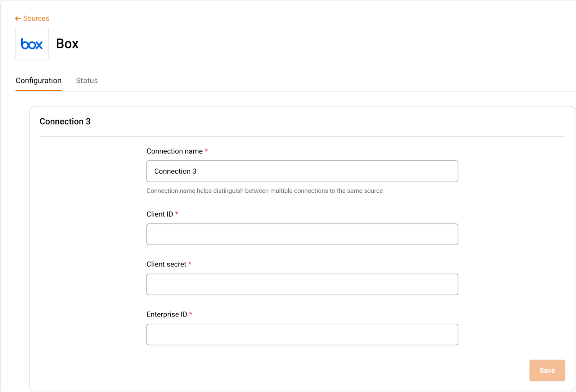Click the Connection 3 section heading

(65, 122)
